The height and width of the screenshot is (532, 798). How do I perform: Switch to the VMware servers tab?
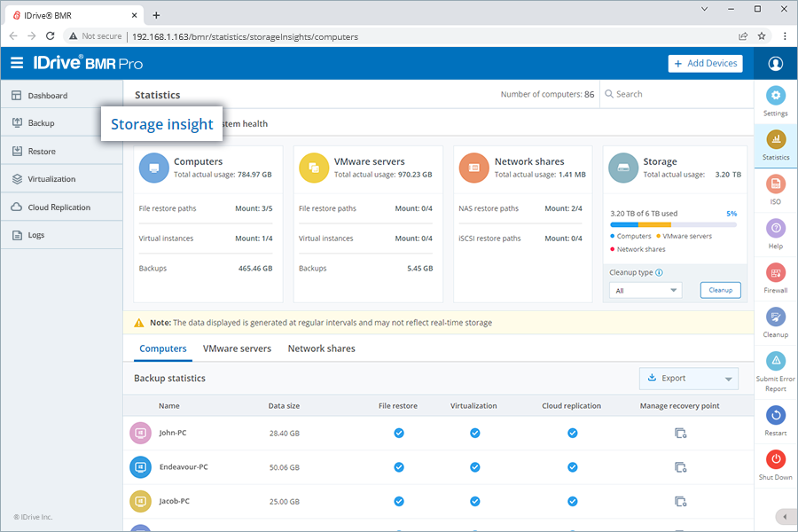(x=237, y=348)
